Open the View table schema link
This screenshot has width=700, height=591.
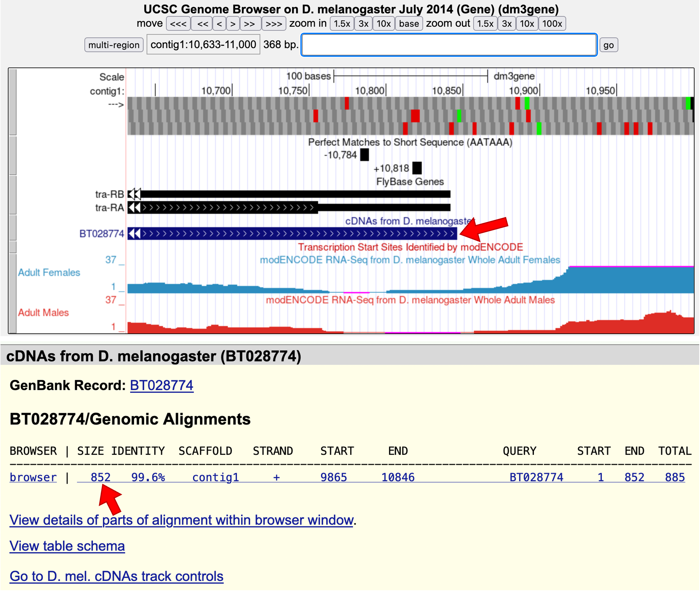click(67, 546)
